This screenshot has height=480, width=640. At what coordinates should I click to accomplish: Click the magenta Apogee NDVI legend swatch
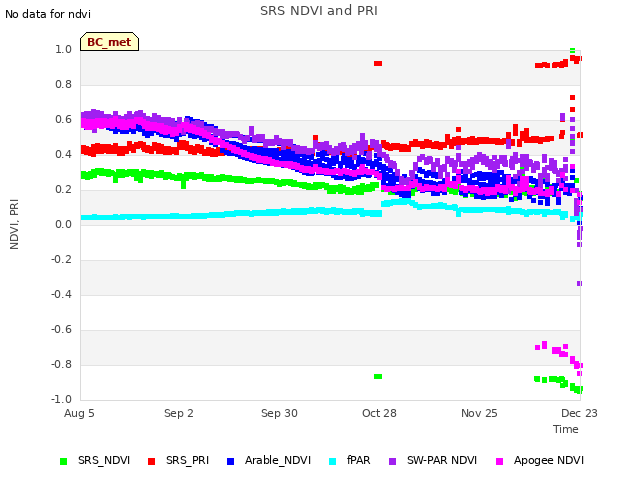[x=499, y=461]
